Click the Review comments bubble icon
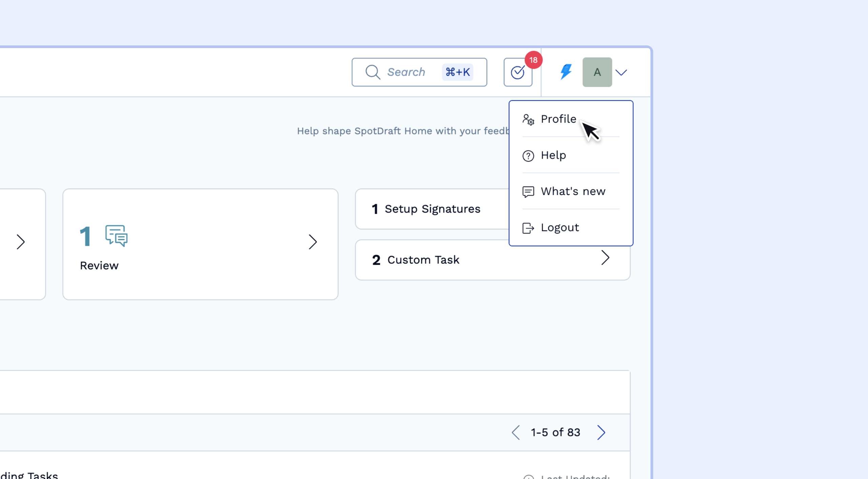The image size is (868, 479). click(116, 236)
